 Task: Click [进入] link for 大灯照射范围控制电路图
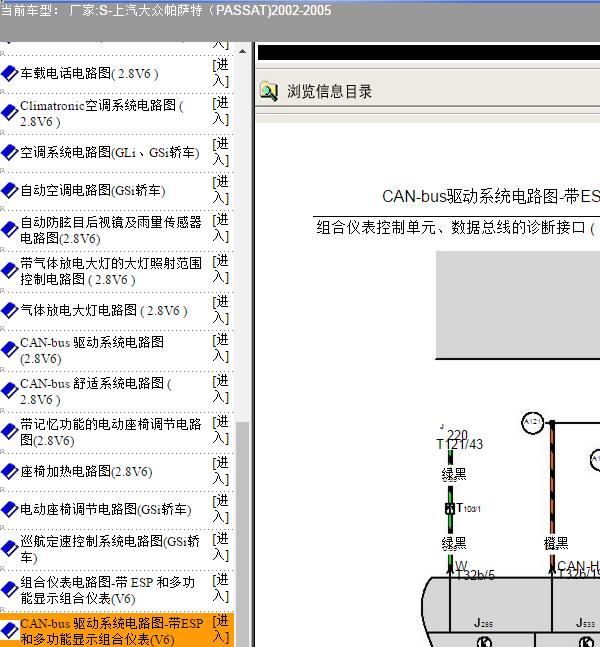(x=221, y=269)
